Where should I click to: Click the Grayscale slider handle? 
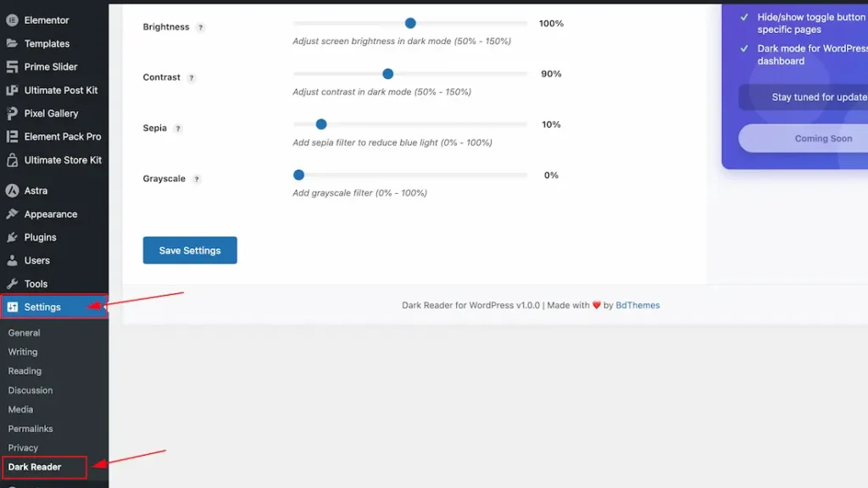[x=298, y=175]
